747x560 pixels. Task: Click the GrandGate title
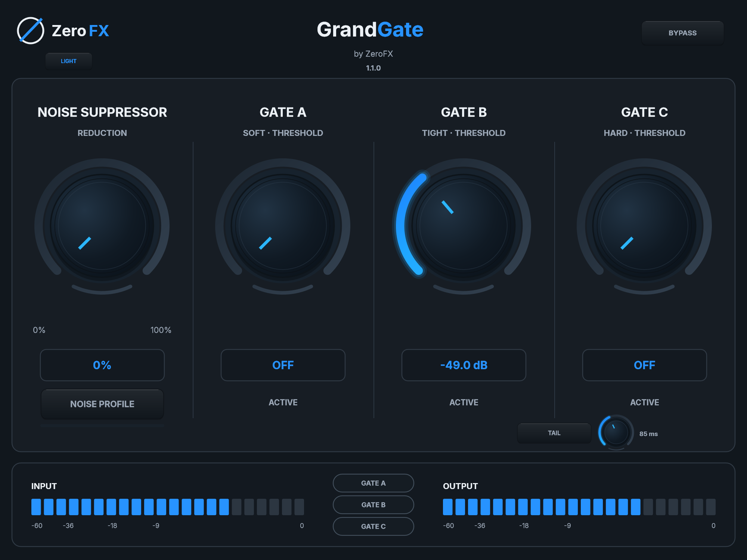[370, 30]
